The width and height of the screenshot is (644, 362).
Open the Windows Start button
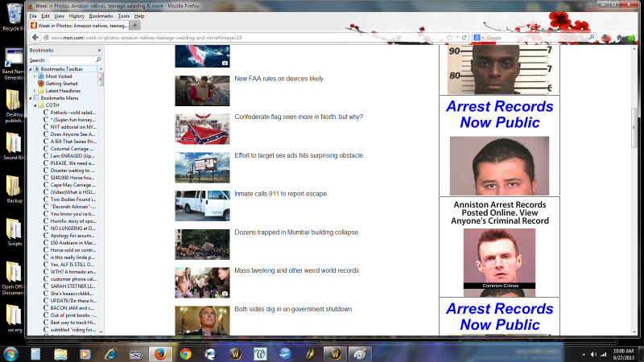click(10, 354)
